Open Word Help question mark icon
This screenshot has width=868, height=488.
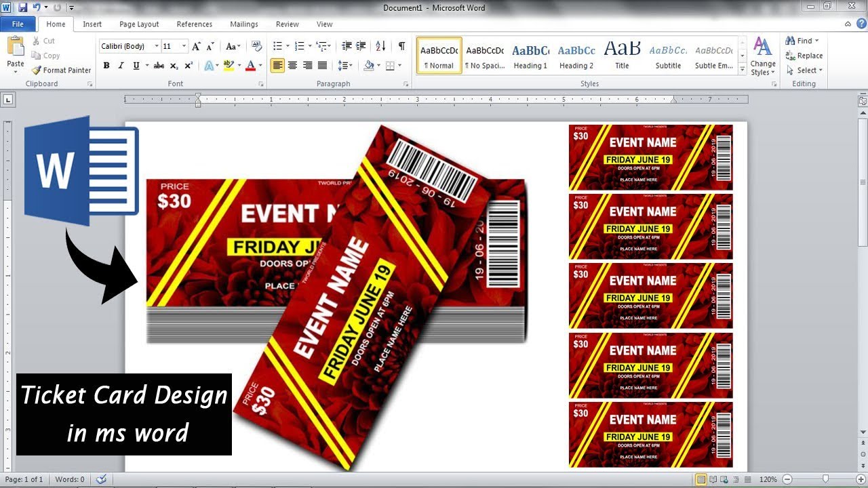pos(861,24)
